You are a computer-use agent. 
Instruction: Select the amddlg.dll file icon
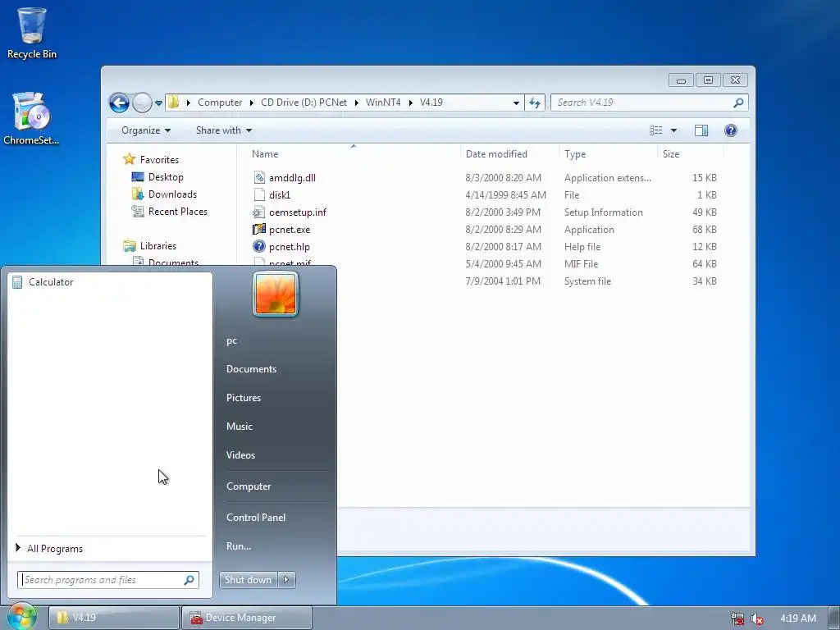(x=259, y=178)
